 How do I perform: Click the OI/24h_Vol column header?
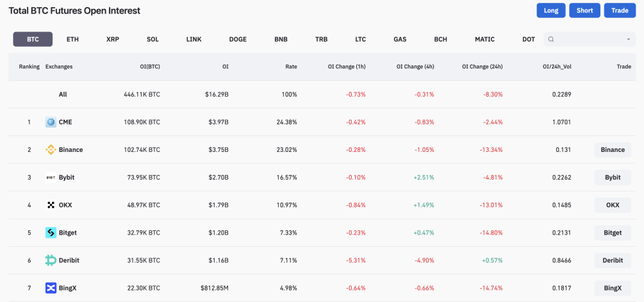[x=556, y=67]
